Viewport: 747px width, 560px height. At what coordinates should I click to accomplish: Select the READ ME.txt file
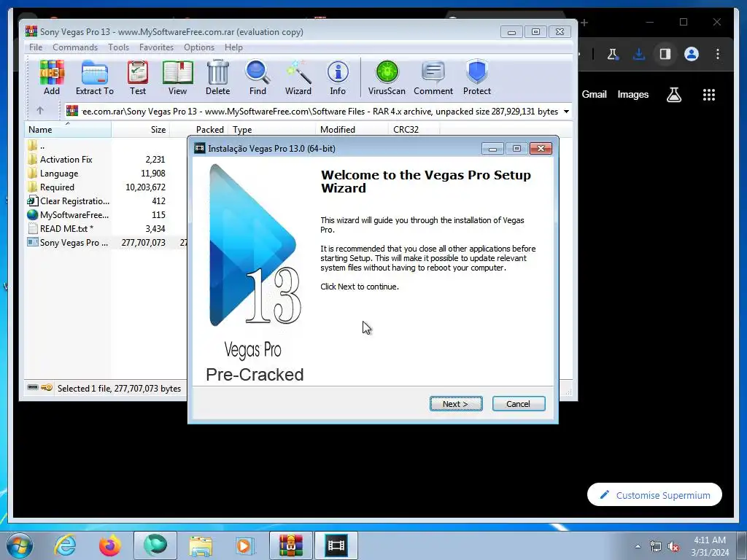[x=61, y=228]
